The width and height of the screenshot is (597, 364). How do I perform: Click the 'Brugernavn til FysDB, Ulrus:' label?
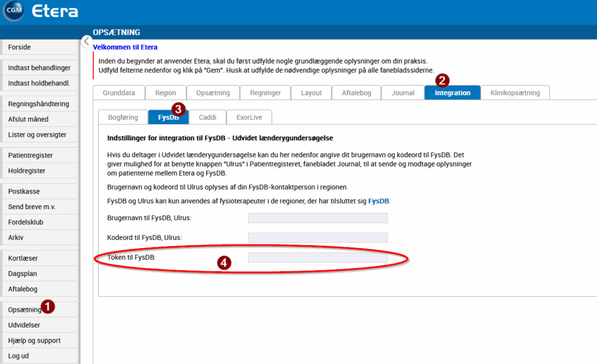(150, 218)
